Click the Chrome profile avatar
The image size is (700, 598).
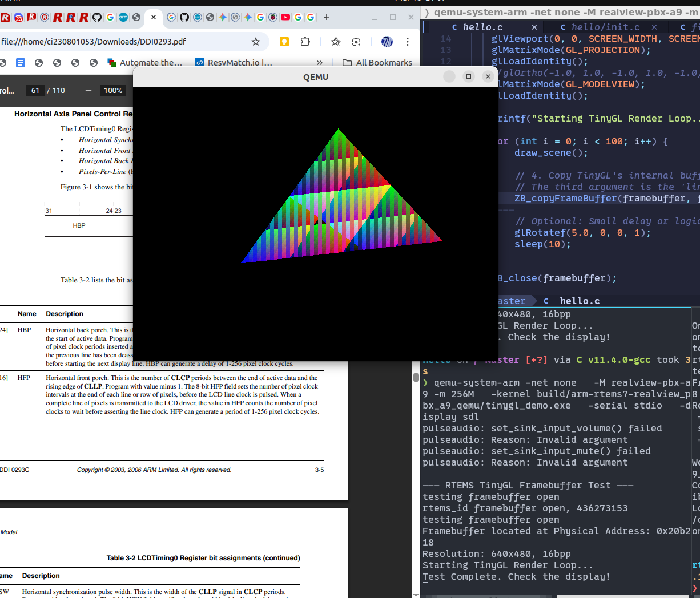coord(387,42)
